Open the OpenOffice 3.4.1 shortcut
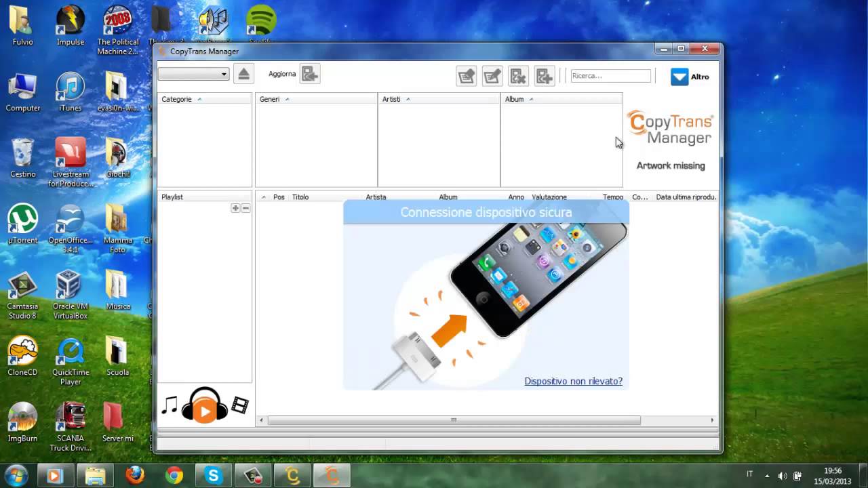Image resolution: width=868 pixels, height=488 pixels. [x=71, y=228]
